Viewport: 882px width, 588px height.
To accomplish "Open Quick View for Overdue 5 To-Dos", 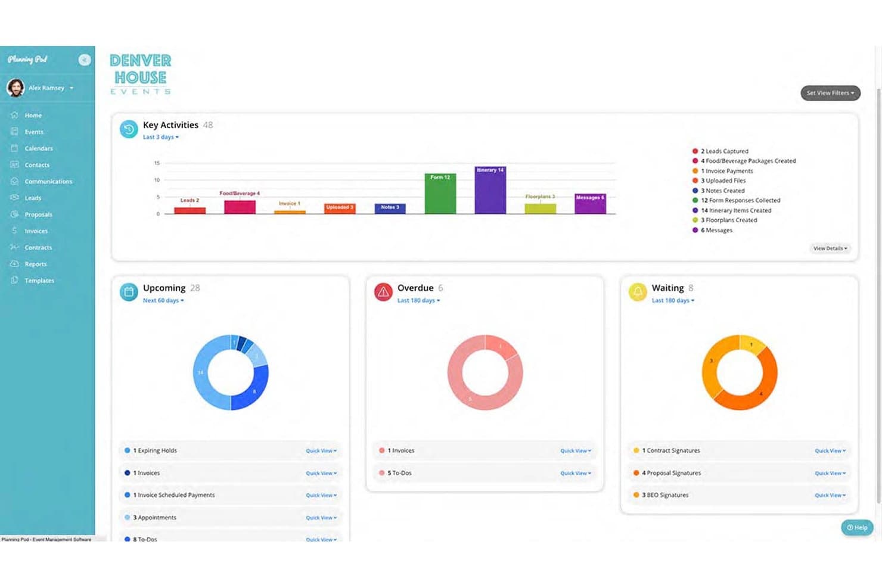I will [x=576, y=473].
